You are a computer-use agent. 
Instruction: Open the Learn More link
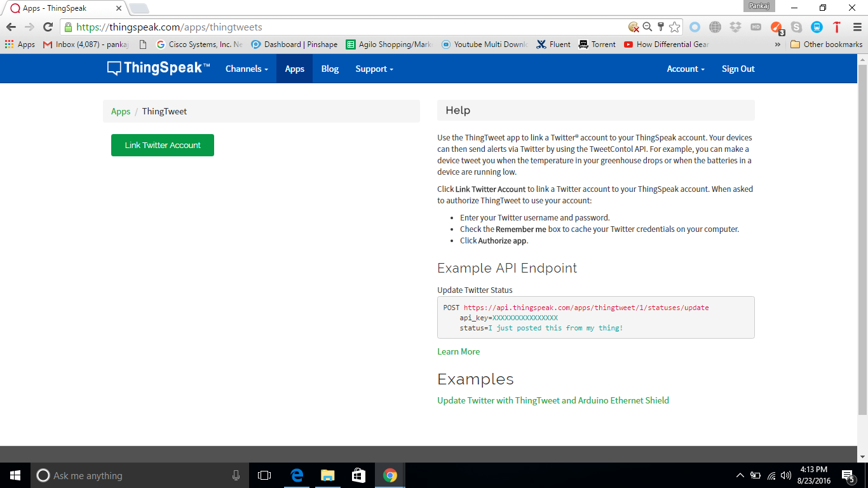point(459,351)
